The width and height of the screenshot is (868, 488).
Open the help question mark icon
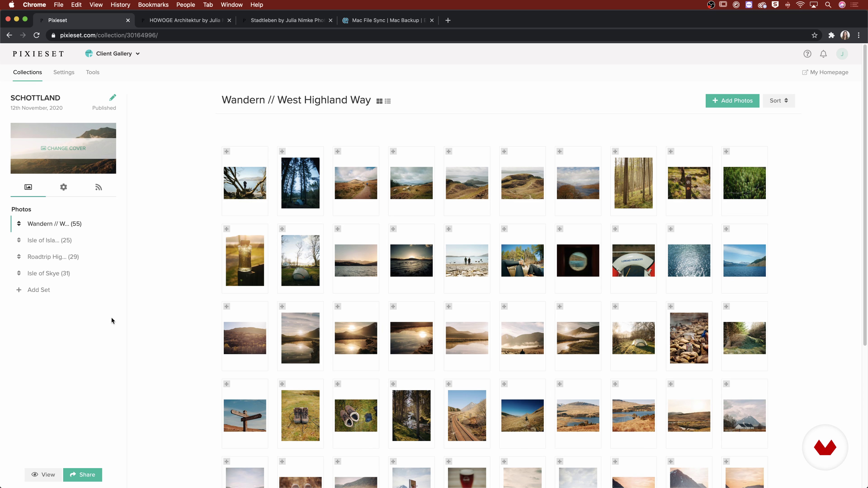(807, 54)
